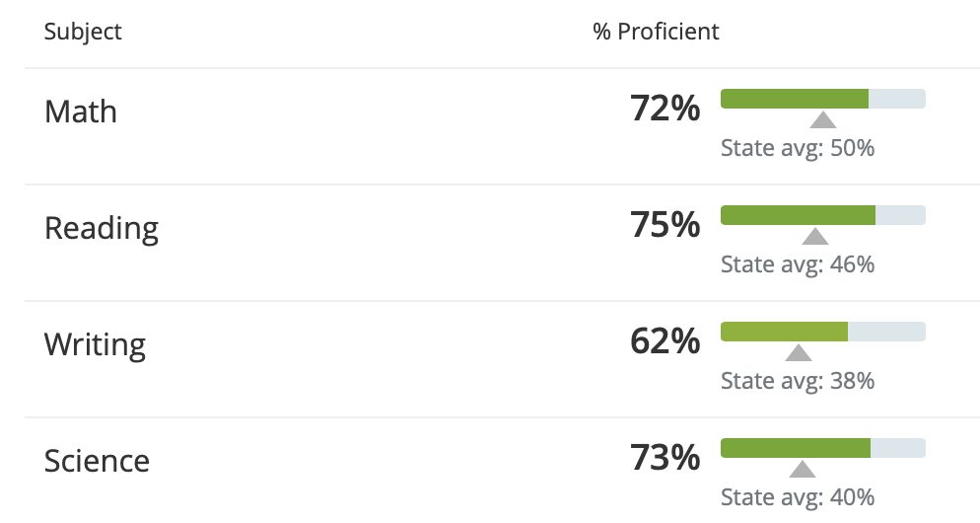Viewport: 980px width, 523px height.
Task: Select the Writing subject row label
Action: (x=95, y=344)
